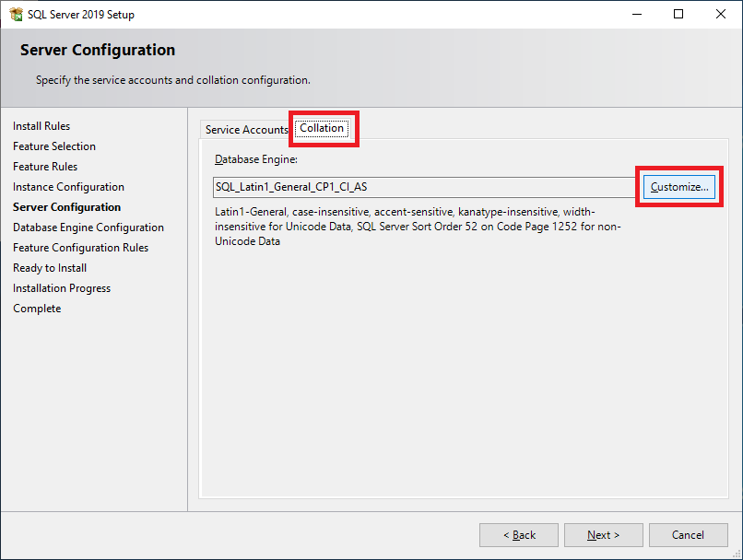Minimize the SQL Server 2019 Setup window
Image resolution: width=743 pixels, height=560 pixels.
[636, 15]
